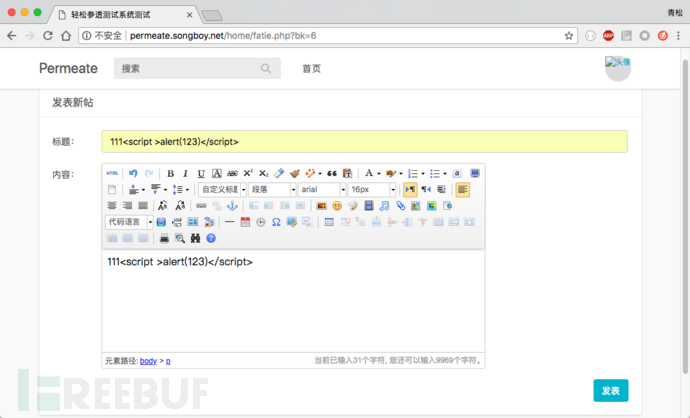Reload the browser page
This screenshot has width=690, height=418.
(x=48, y=36)
